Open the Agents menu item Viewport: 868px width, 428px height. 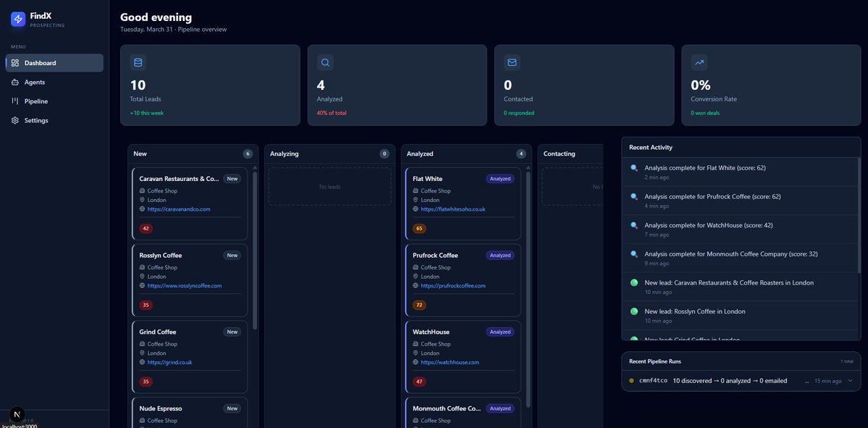54,82
